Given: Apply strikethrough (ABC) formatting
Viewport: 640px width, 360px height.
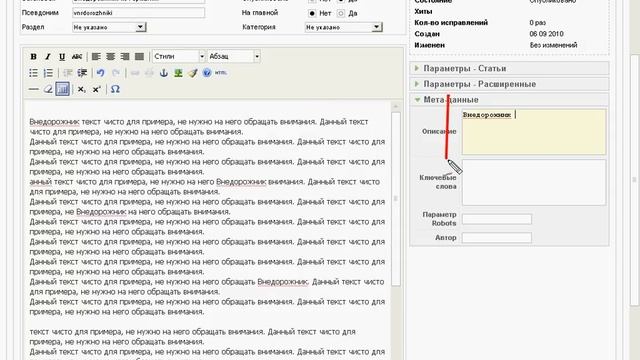Looking at the screenshot, I should [x=77, y=57].
